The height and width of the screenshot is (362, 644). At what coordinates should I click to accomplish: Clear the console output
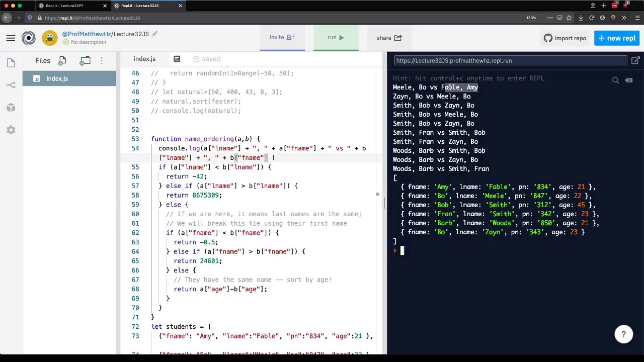[629, 80]
